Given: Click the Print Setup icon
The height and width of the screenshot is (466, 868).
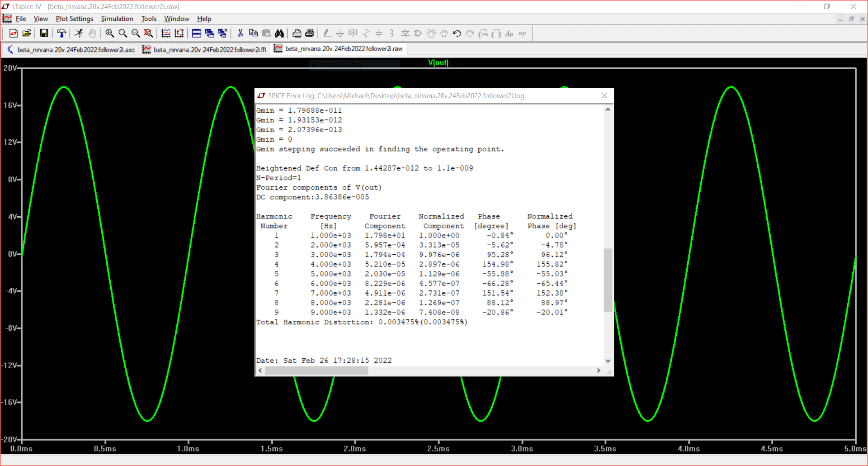Looking at the screenshot, I should pos(297,33).
